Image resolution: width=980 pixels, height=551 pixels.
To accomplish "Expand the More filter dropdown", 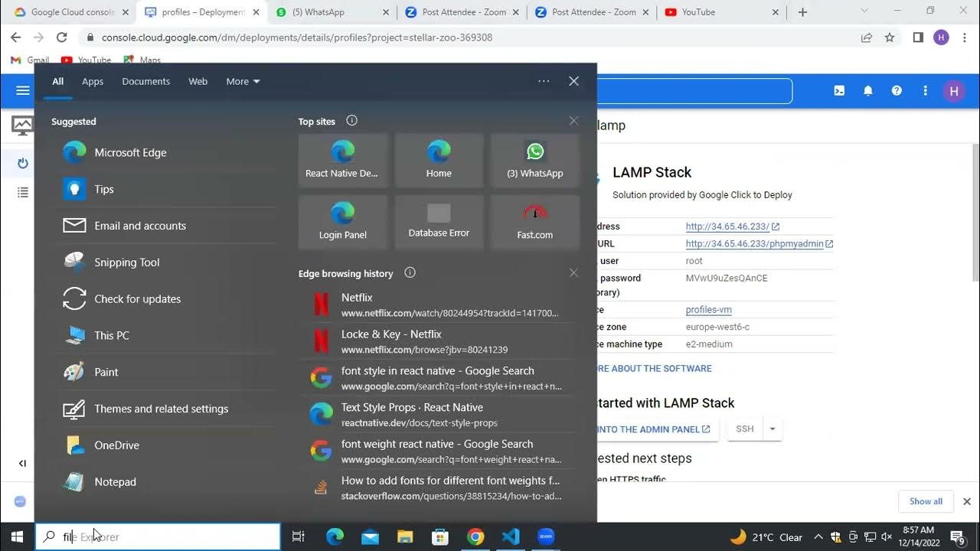I will (x=243, y=81).
